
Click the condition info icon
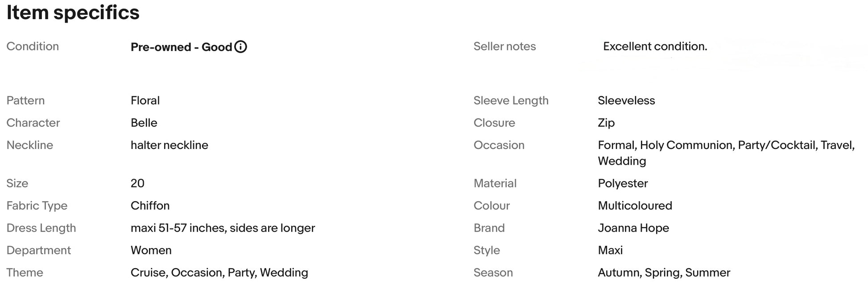(x=241, y=47)
